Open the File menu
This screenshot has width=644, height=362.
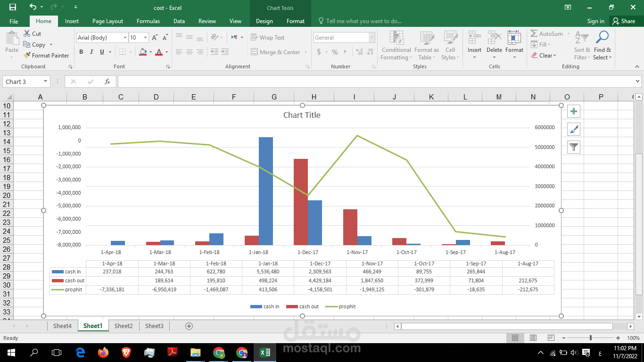14,21
